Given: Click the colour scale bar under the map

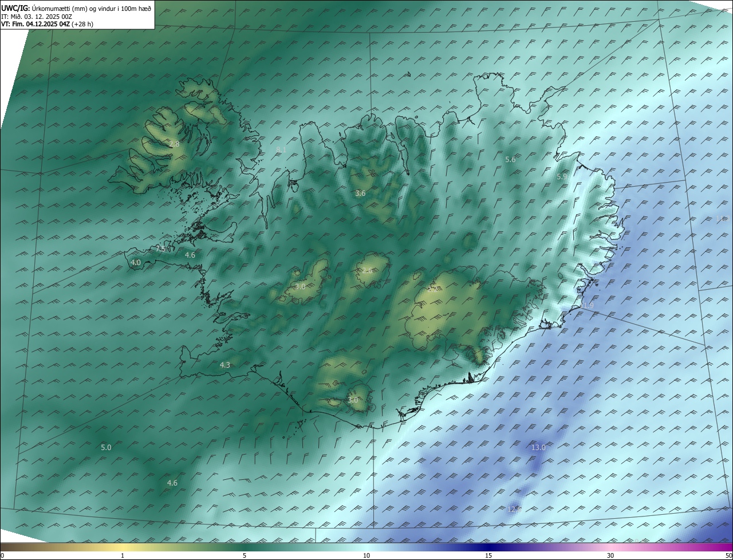Looking at the screenshot, I should point(366,547).
